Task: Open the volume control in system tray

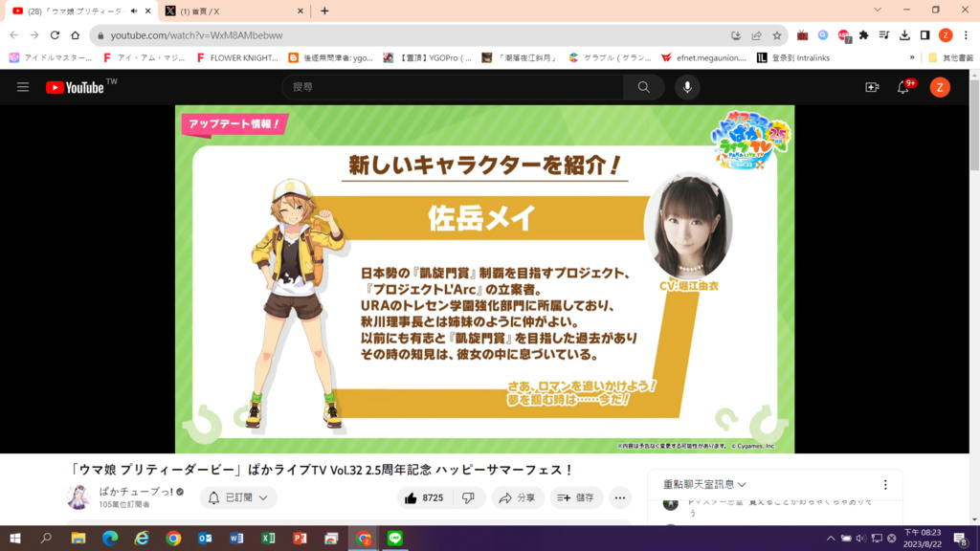Action: tap(860, 538)
